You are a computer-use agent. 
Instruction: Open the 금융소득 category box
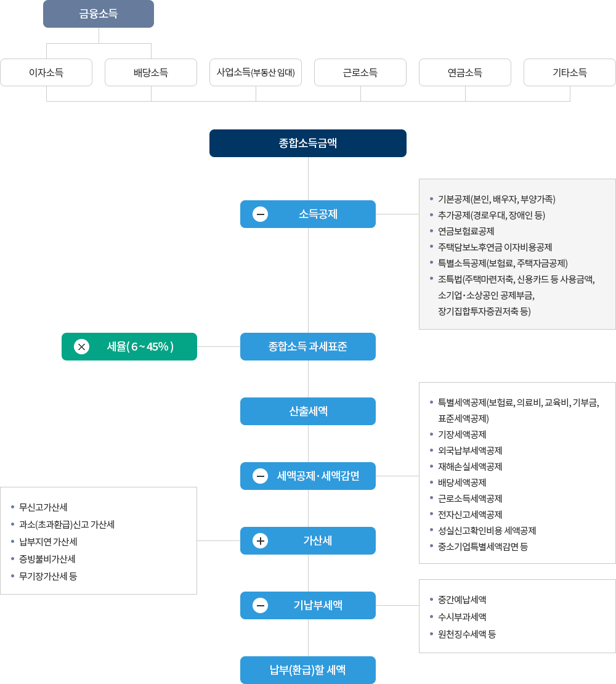tap(99, 14)
